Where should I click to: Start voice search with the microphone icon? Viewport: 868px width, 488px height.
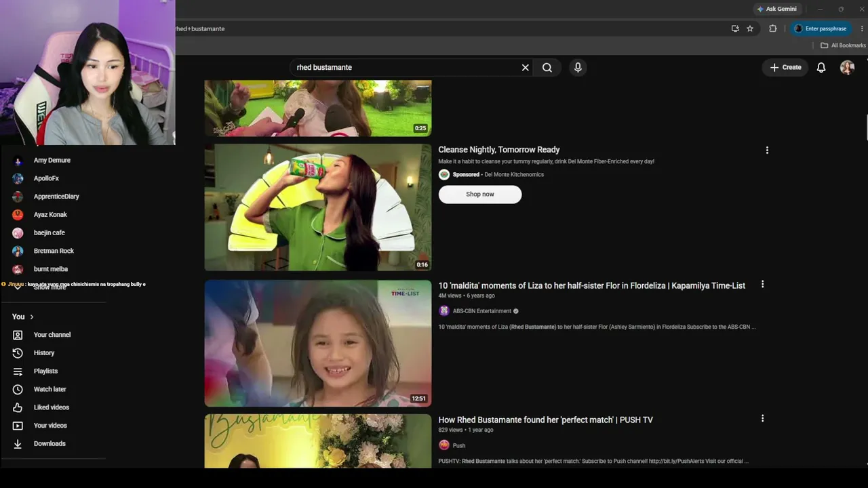click(x=578, y=68)
